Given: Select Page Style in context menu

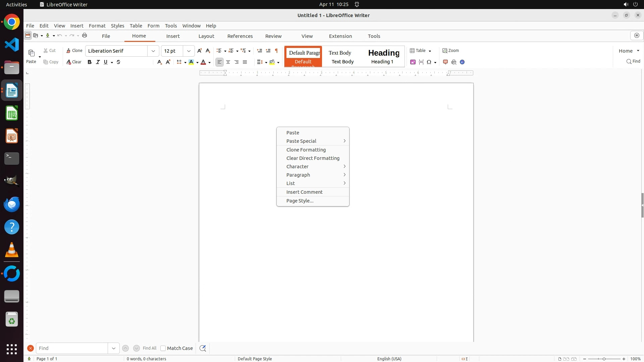Looking at the screenshot, I should point(300,201).
